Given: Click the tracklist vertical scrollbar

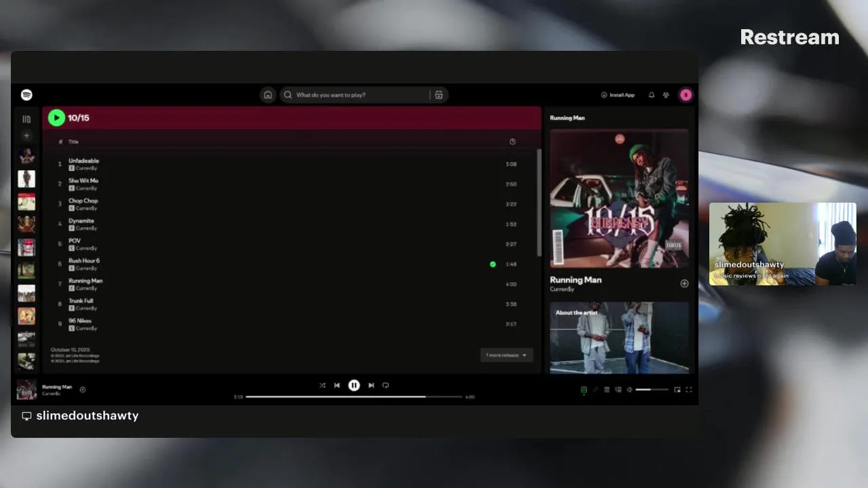Looking at the screenshot, I should (539, 202).
